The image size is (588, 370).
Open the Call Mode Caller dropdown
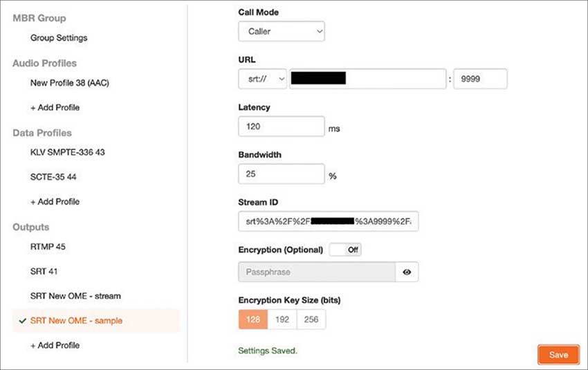(282, 31)
